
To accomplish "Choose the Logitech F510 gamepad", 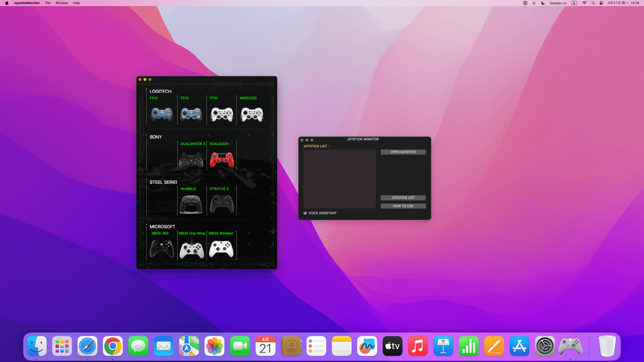I will pos(191,114).
